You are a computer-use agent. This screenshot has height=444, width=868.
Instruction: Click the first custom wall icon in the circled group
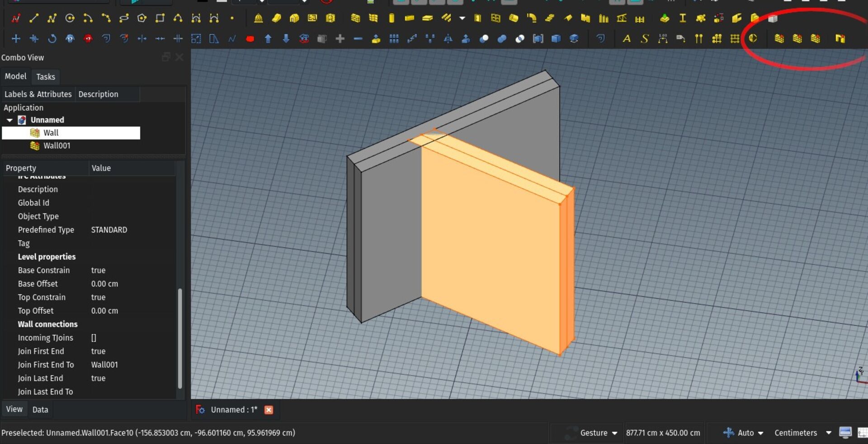779,39
